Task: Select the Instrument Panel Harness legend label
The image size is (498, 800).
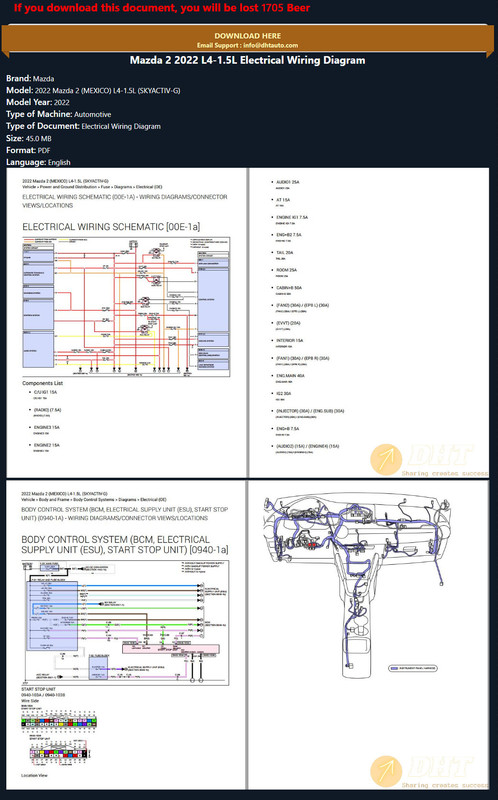Action: 413,668
